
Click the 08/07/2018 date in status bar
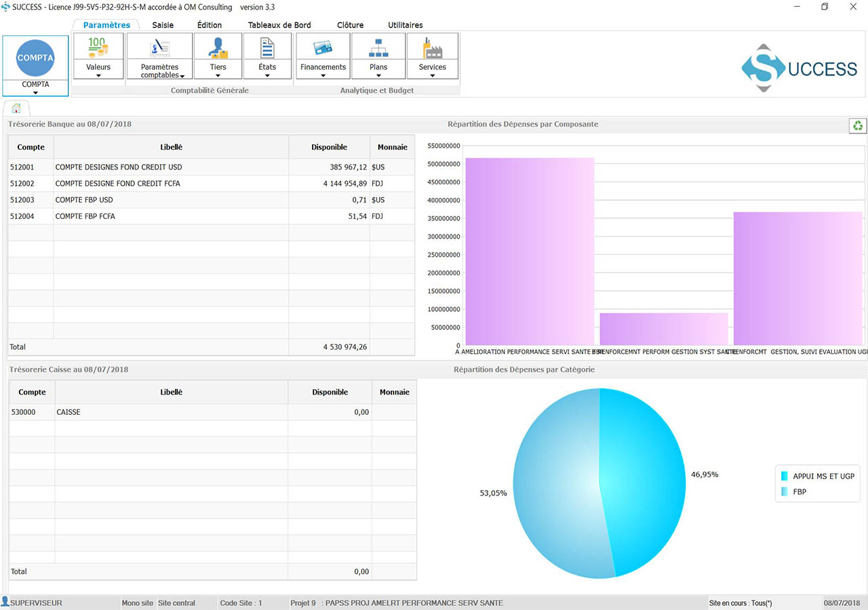pyautogui.click(x=841, y=603)
